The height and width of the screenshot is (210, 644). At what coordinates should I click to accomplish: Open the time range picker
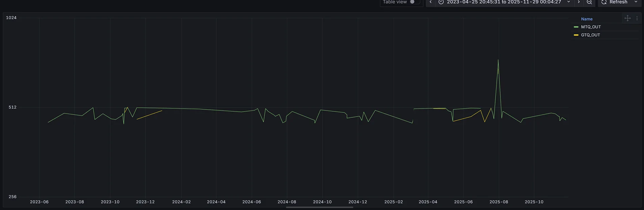point(504,2)
